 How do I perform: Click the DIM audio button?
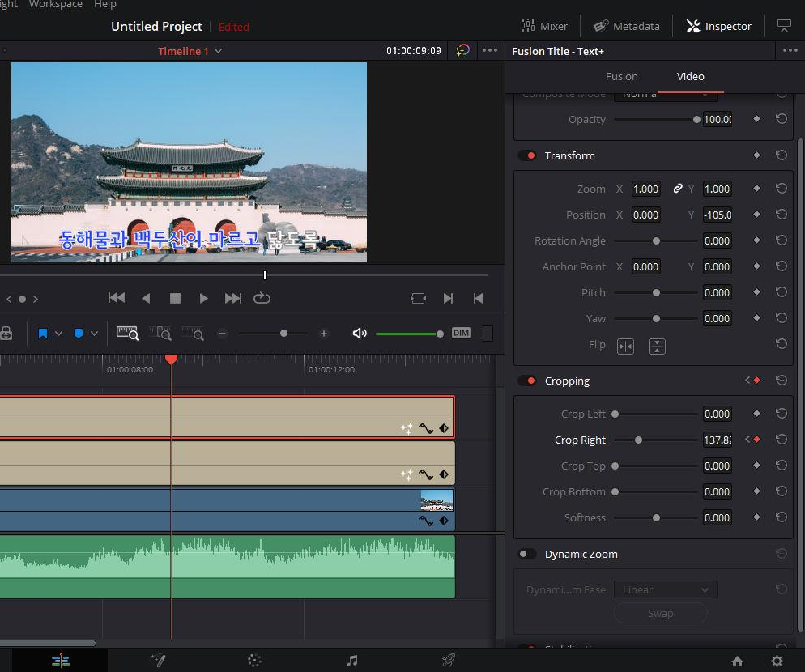click(x=461, y=334)
